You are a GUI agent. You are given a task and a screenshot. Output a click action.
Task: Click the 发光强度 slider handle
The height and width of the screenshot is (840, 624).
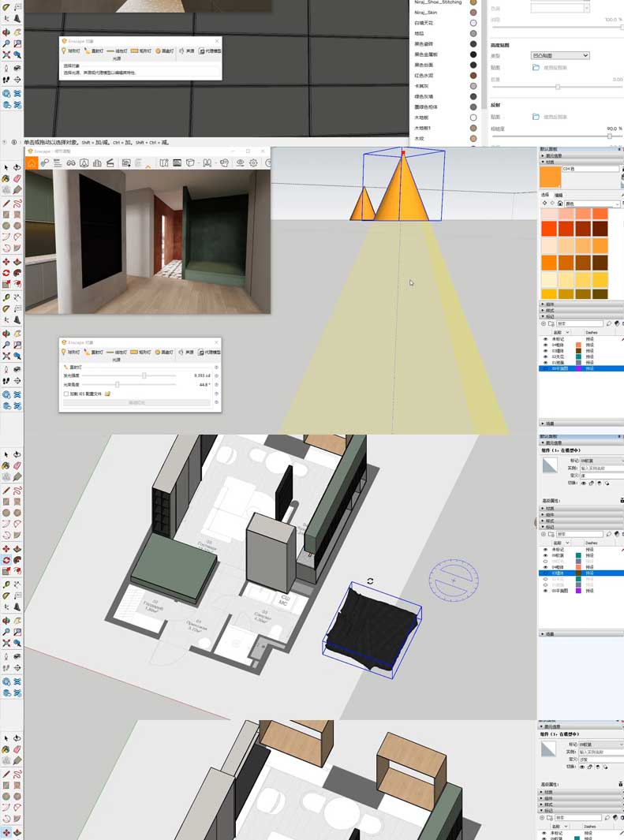click(144, 376)
